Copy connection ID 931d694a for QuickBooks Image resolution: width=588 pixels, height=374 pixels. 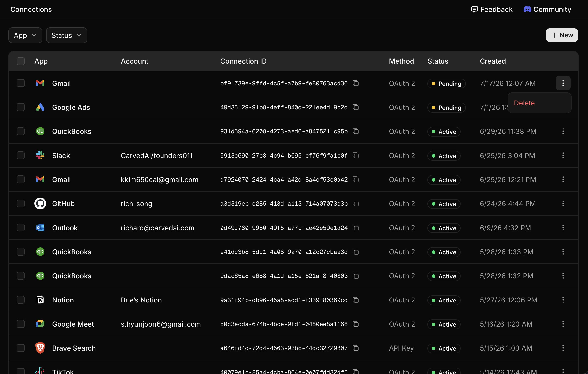click(x=356, y=131)
